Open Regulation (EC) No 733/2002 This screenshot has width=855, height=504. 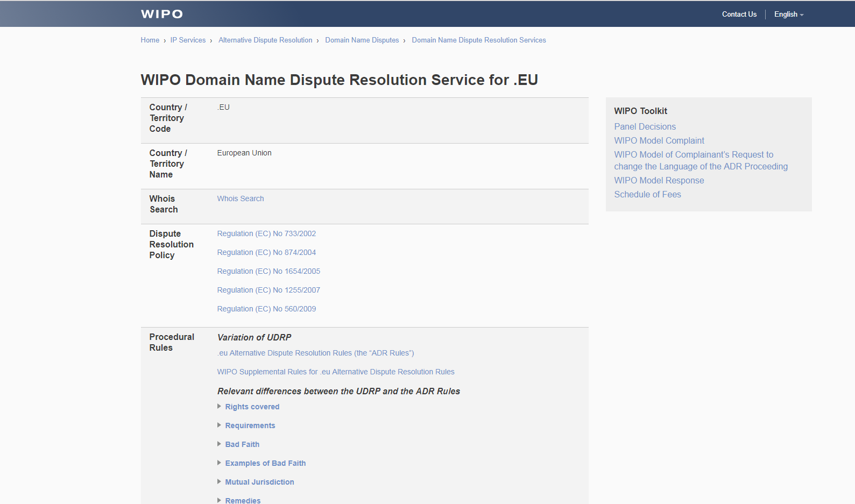pyautogui.click(x=266, y=233)
